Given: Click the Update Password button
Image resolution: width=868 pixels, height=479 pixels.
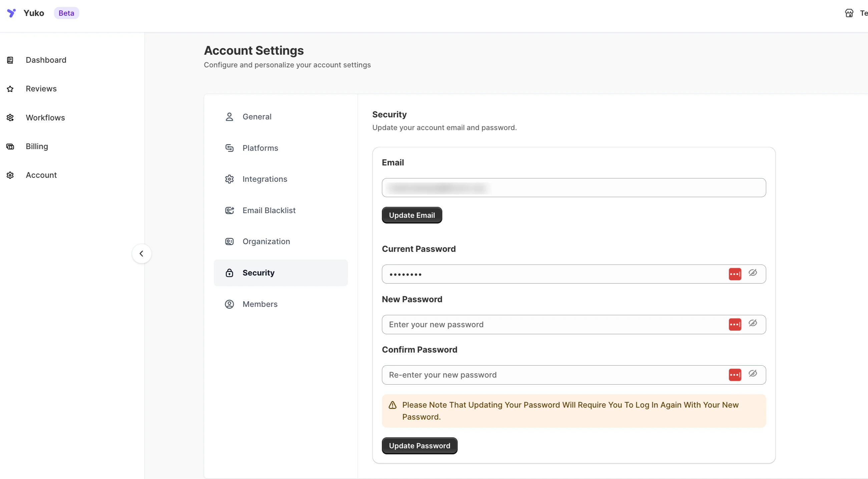Looking at the screenshot, I should (420, 445).
